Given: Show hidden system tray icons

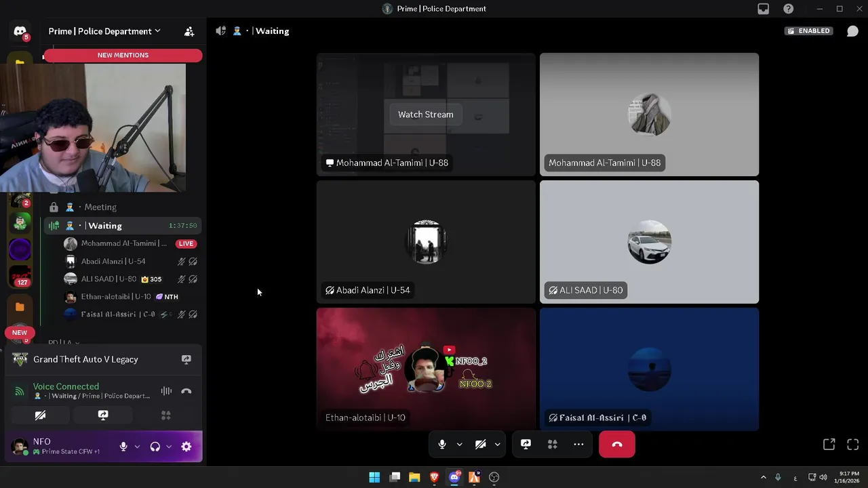Looking at the screenshot, I should 763,477.
